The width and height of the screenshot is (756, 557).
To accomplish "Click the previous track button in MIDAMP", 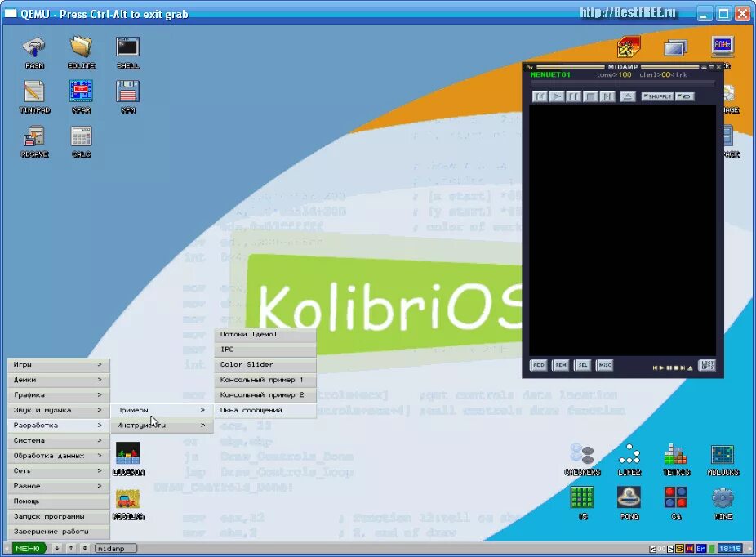I will coord(540,96).
